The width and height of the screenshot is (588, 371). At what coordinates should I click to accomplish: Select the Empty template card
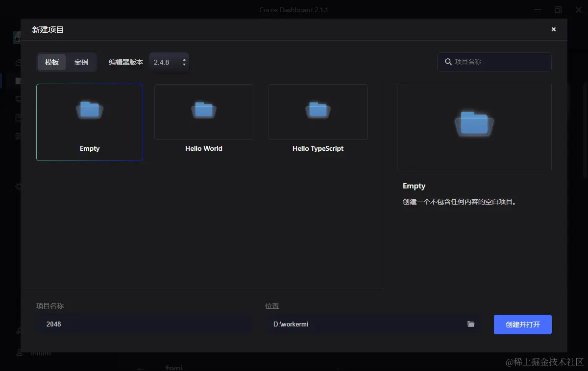point(90,122)
